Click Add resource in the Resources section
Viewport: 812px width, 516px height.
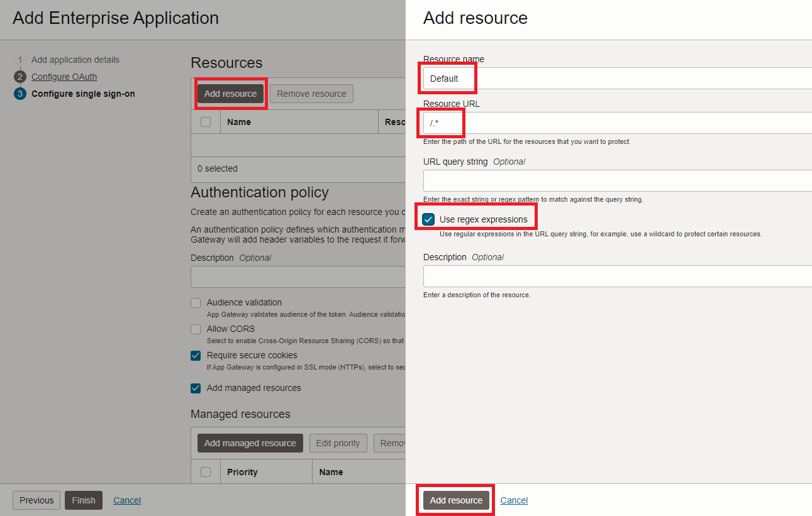pyautogui.click(x=230, y=94)
